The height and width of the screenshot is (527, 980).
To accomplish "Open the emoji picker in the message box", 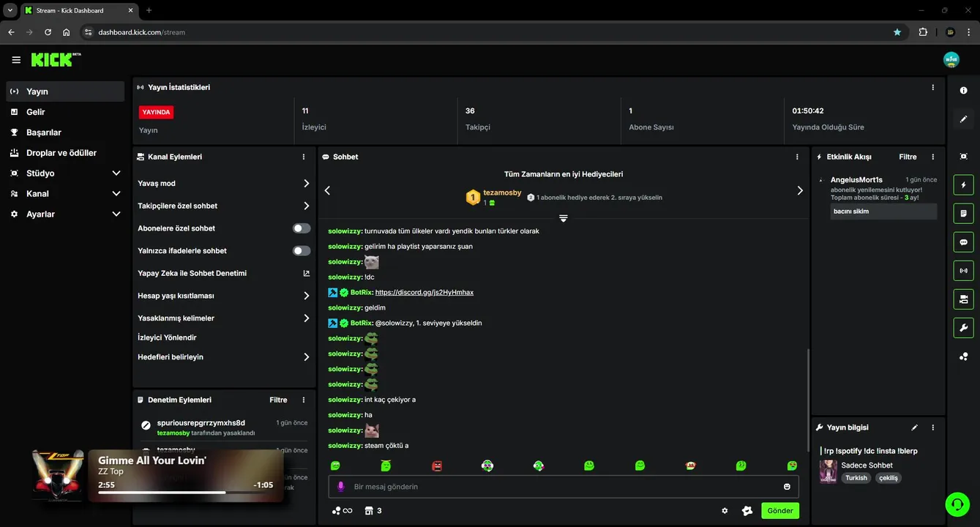I will click(787, 487).
